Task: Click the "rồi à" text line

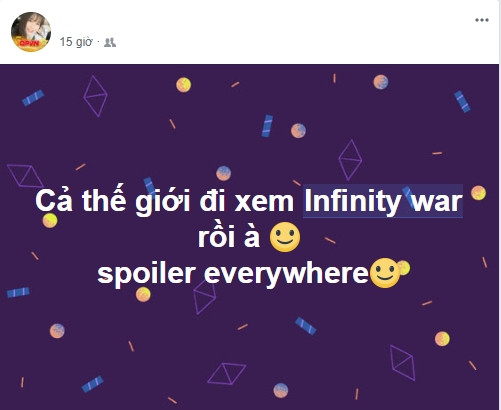Action: [x=229, y=237]
